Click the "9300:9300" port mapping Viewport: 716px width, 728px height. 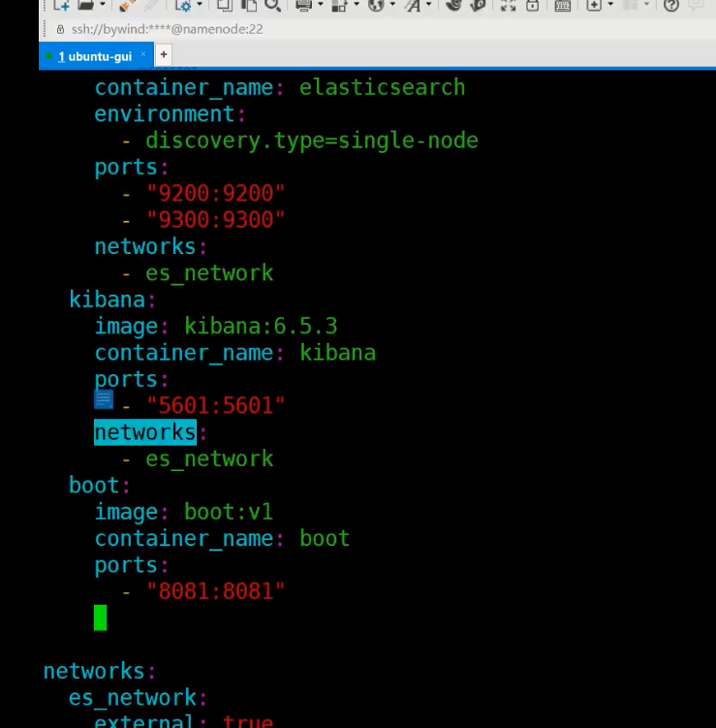coord(215,220)
